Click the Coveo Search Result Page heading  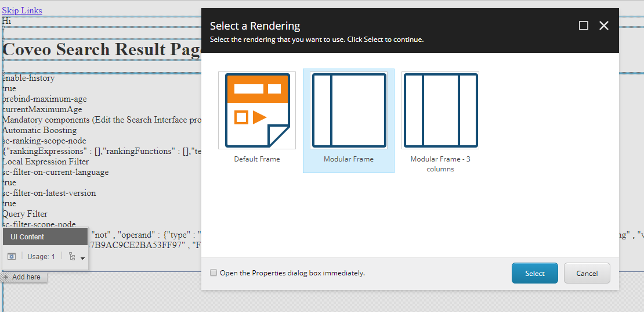point(102,49)
